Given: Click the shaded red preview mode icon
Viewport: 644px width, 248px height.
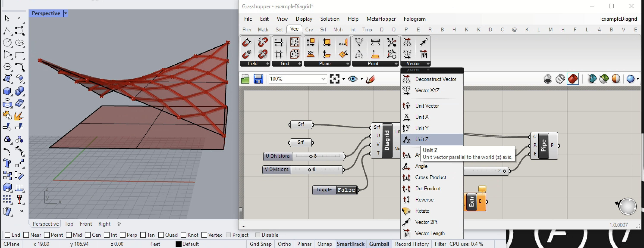Looking at the screenshot, I should [572, 79].
